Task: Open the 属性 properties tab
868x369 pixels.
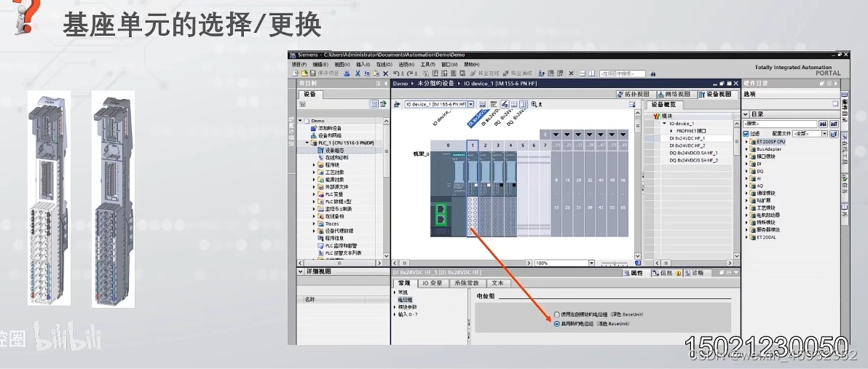Action: [x=634, y=273]
